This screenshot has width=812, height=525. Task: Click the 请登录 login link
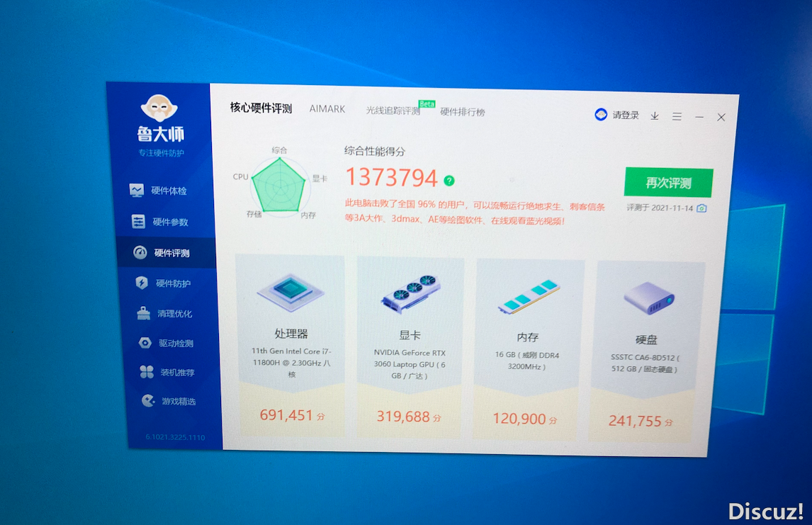click(x=626, y=115)
